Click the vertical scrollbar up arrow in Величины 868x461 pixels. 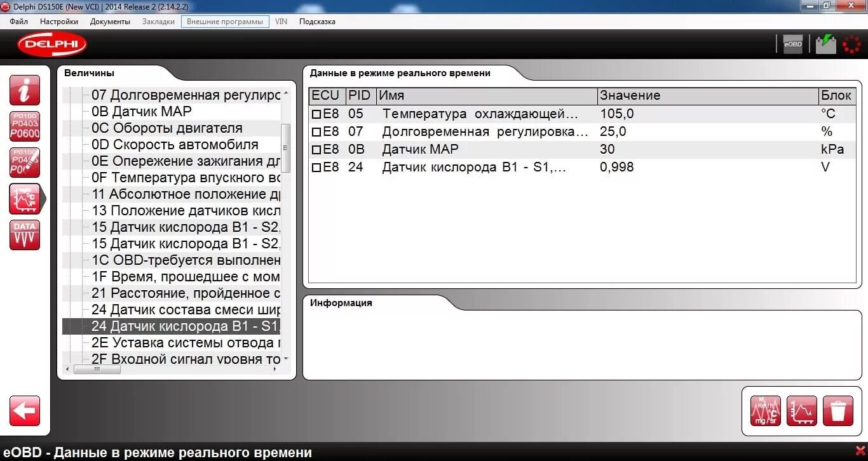(286, 93)
